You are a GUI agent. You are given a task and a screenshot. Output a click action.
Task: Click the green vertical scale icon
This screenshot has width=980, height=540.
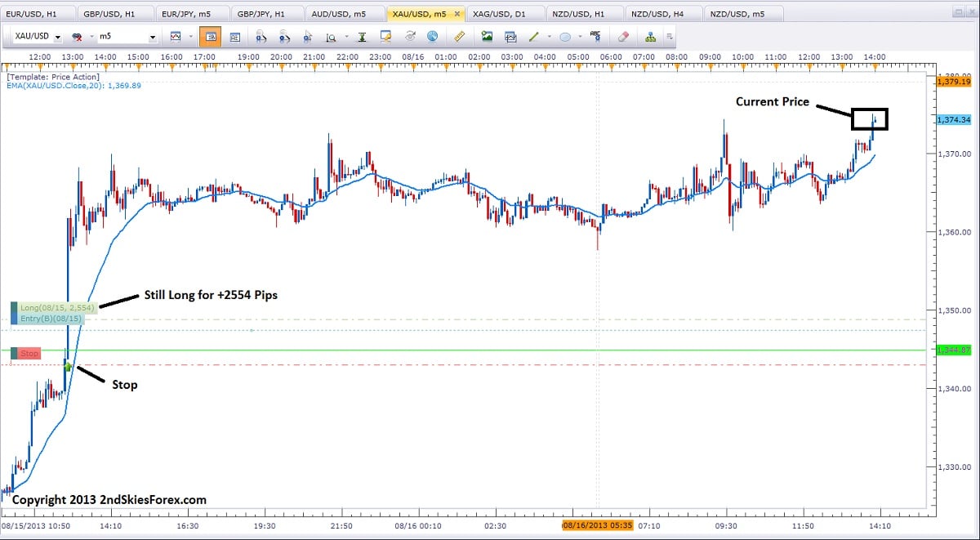pyautogui.click(x=362, y=37)
